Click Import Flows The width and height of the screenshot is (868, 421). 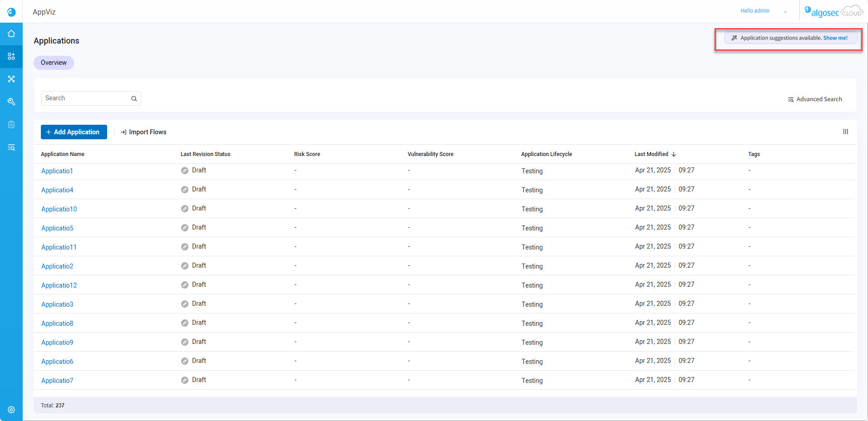tap(143, 132)
